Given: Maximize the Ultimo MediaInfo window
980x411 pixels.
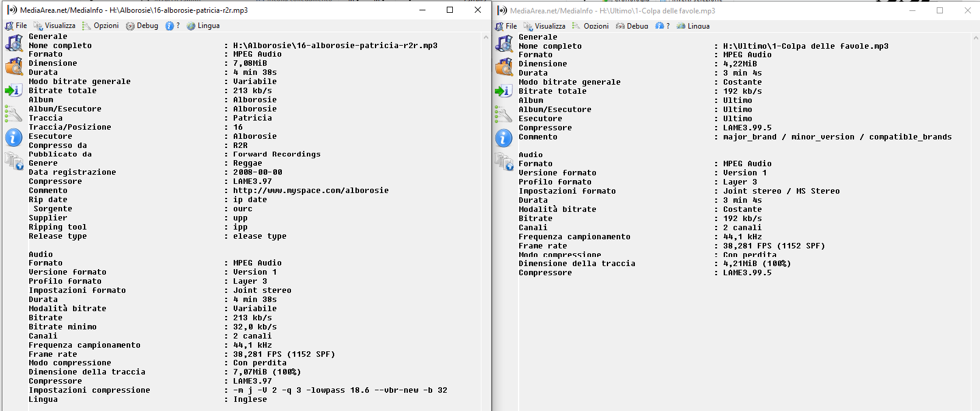Looking at the screenshot, I should pyautogui.click(x=940, y=10).
